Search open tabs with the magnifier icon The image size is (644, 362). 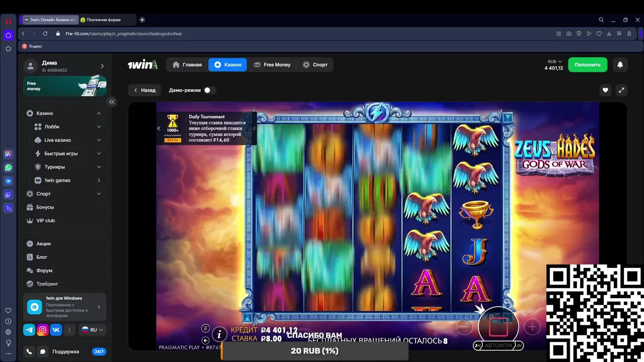pos(601,20)
